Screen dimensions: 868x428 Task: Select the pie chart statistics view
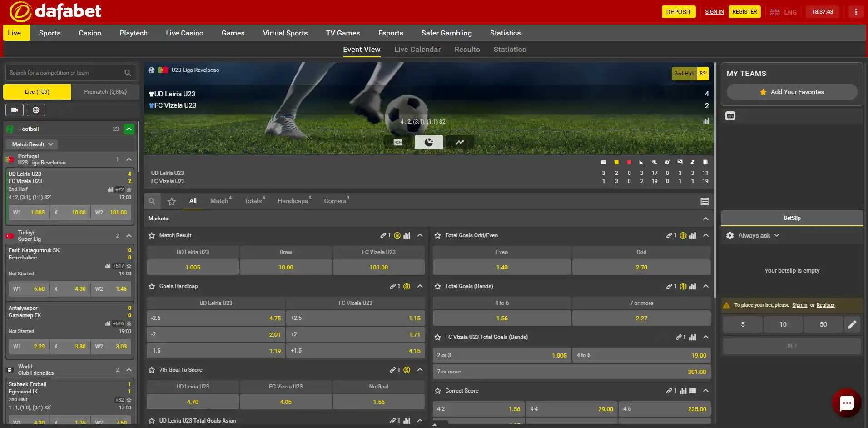[x=429, y=142]
